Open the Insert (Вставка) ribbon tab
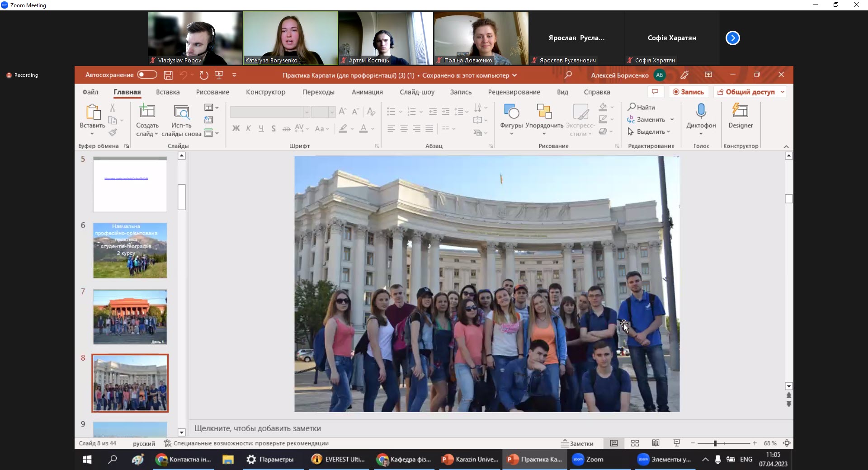 pyautogui.click(x=168, y=92)
